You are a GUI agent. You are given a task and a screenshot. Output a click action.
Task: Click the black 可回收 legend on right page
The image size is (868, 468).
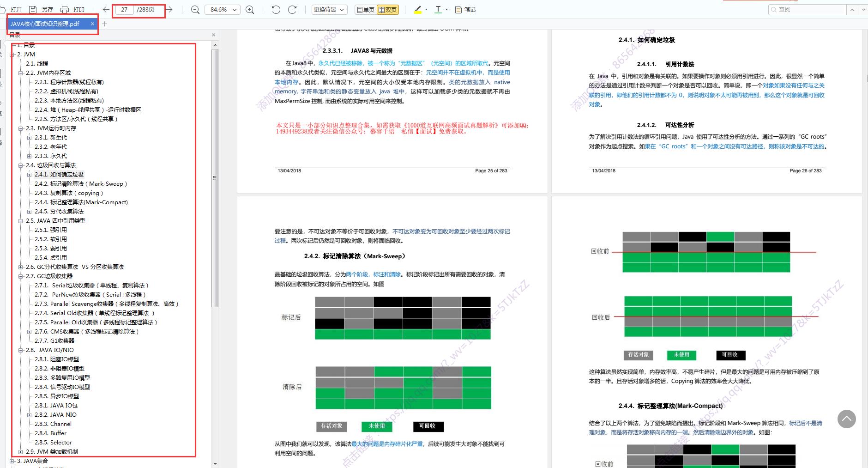click(x=730, y=355)
